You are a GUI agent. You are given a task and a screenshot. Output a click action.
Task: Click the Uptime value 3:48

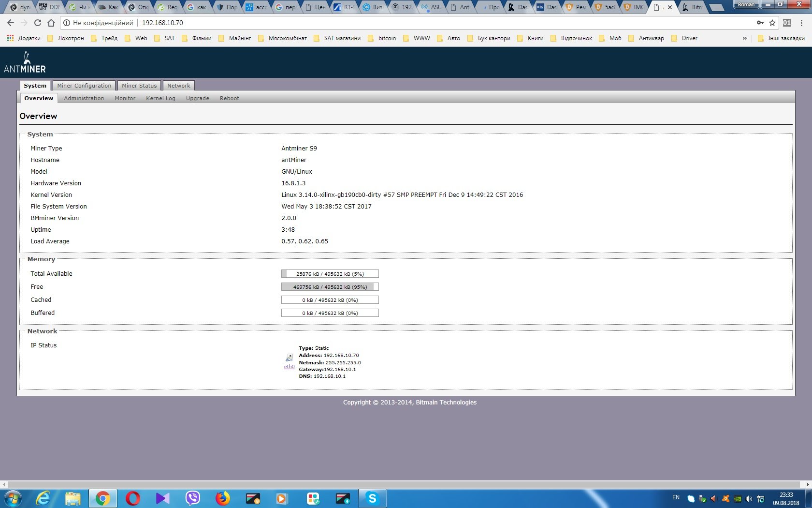click(x=288, y=230)
